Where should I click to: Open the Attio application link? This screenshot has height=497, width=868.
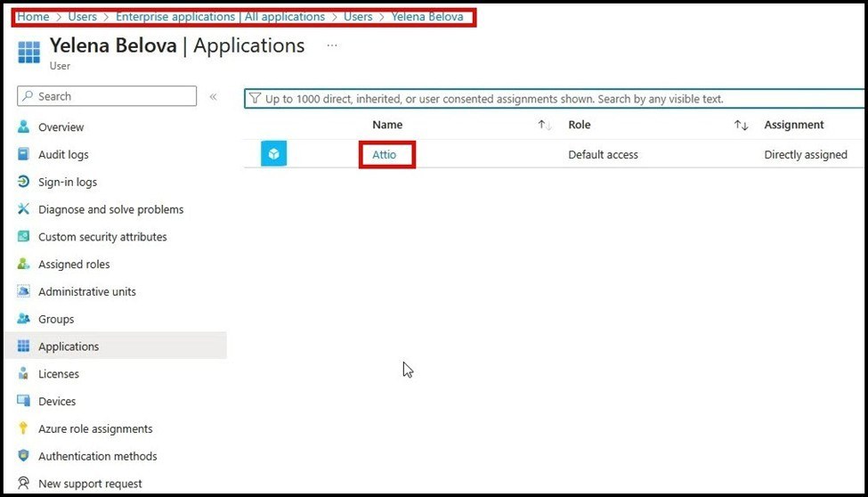pos(385,155)
